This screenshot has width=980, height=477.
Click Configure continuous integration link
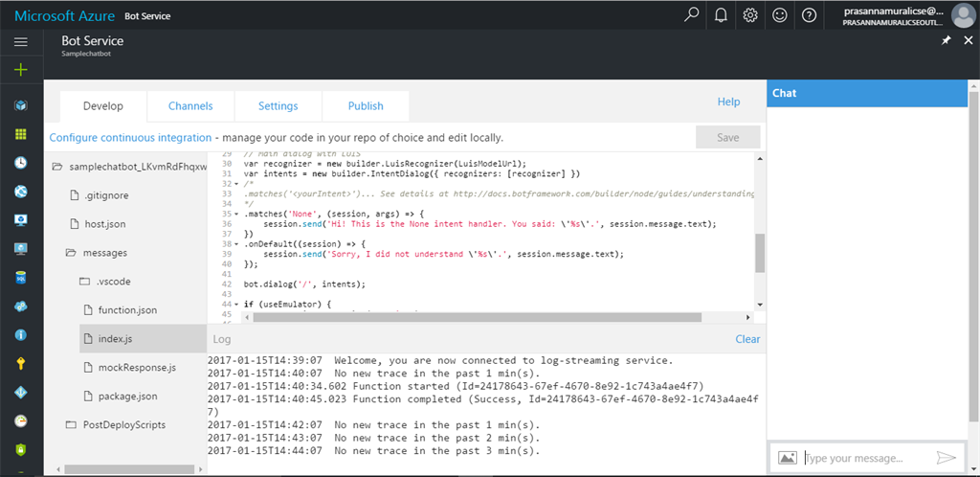[x=130, y=138]
